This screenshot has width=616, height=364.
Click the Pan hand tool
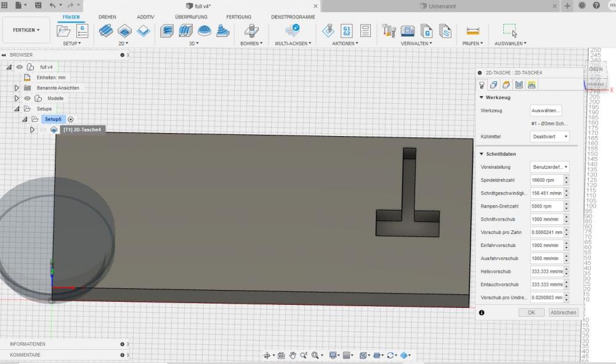pos(292,355)
